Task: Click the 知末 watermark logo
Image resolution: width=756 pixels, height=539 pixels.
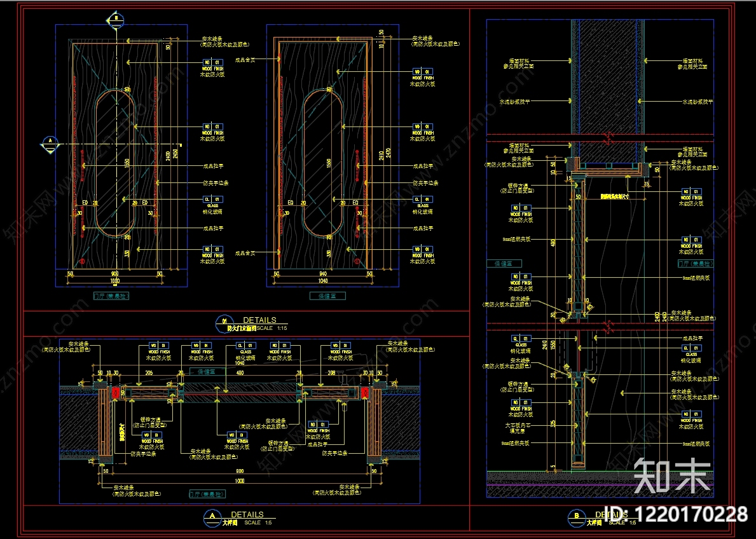Action: coord(672,476)
